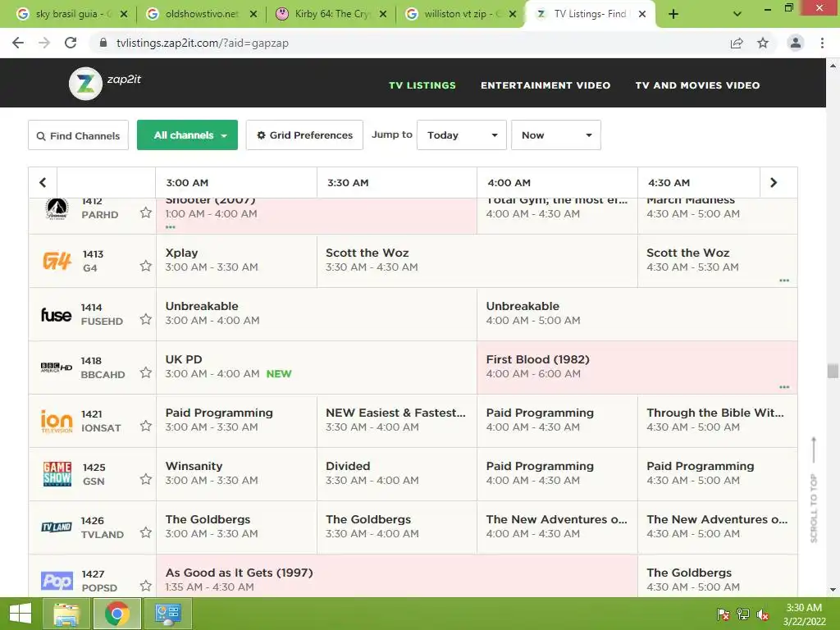Screen dimensions: 840x630
Task: Click the address bar URL
Action: (203, 43)
